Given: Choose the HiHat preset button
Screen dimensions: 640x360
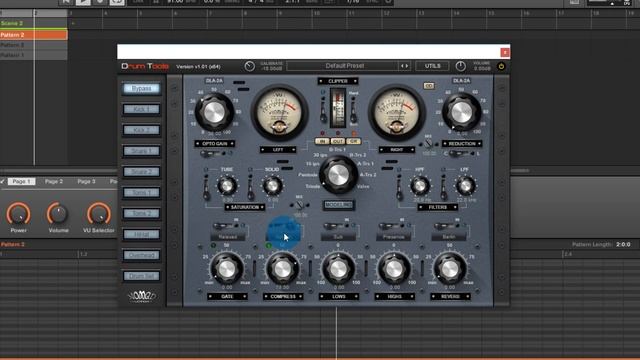Looking at the screenshot, I should (x=141, y=234).
